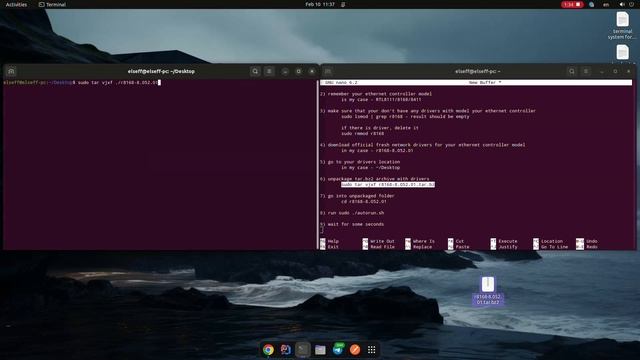This screenshot has width=640, height=360.
Task: Click line '6) unpackage tar.bz2 archive with drivers'
Action: click(x=375, y=179)
